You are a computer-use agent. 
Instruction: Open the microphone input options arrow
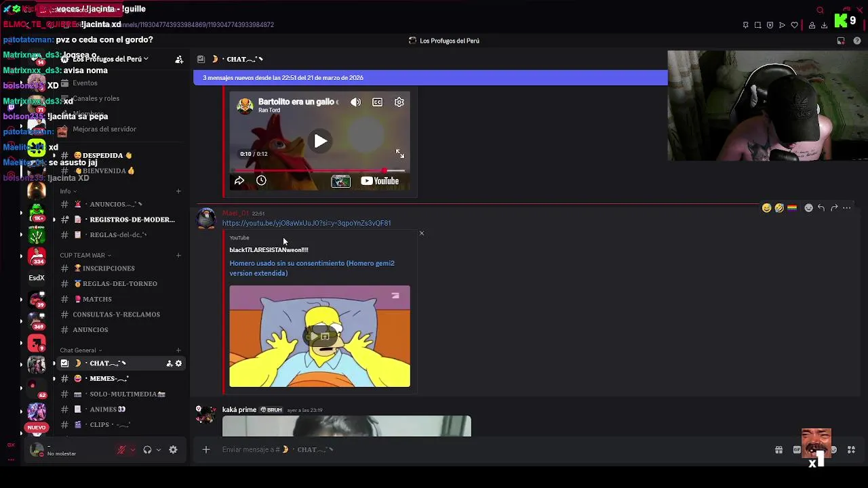(x=133, y=449)
